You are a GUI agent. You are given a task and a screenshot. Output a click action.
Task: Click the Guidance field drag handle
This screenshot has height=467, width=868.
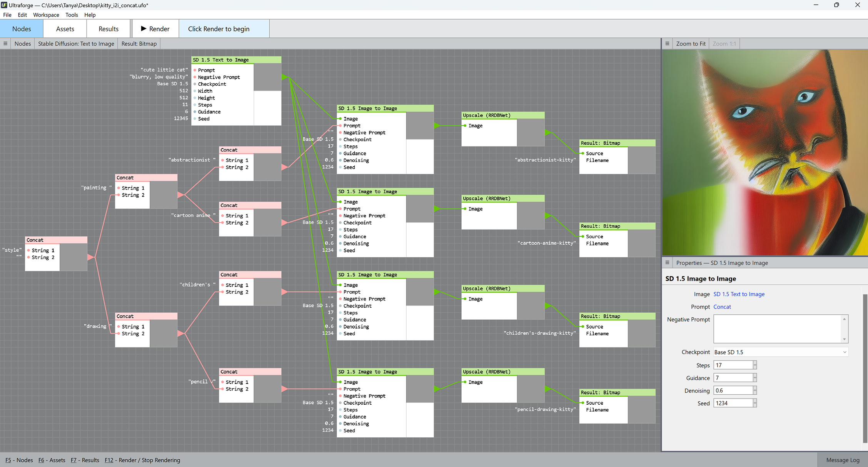tap(754, 378)
